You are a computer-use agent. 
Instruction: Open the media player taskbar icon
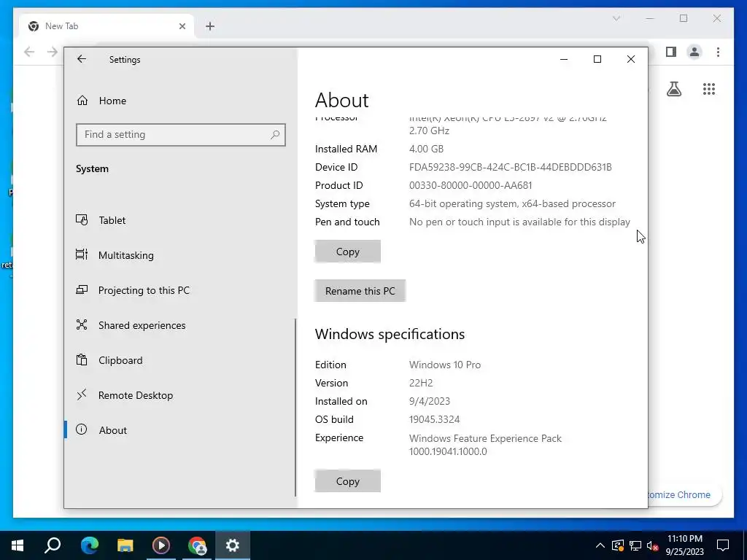pyautogui.click(x=161, y=545)
